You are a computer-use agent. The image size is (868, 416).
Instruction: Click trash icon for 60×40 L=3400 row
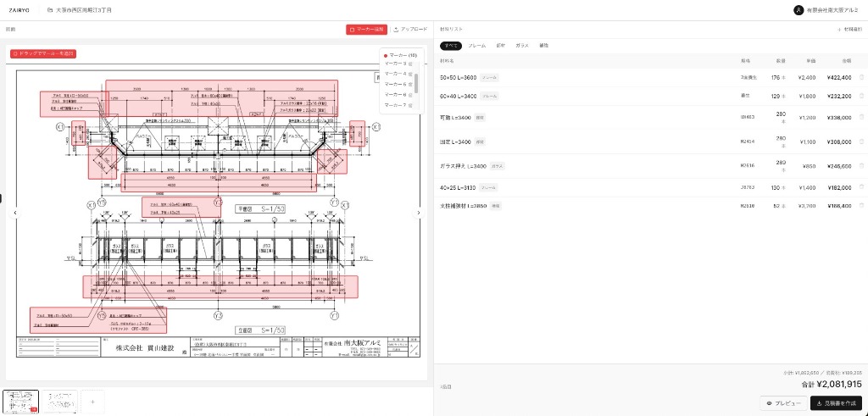(x=861, y=97)
